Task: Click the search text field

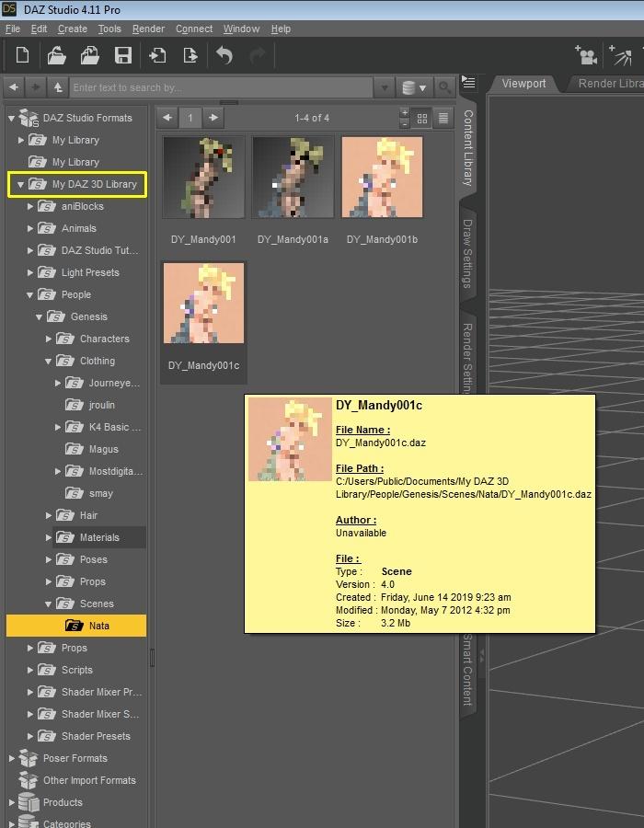Action: click(221, 87)
